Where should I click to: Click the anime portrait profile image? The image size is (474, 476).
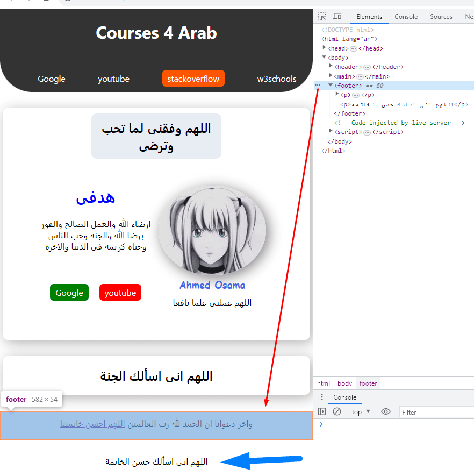pos(212,230)
